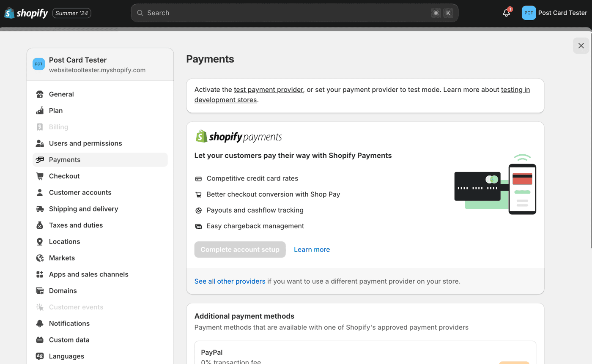
Task: Click the Payments page title
Action: [x=210, y=59]
